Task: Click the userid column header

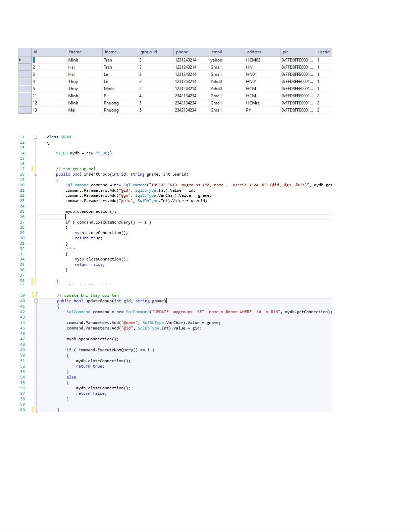Action: coord(324,52)
